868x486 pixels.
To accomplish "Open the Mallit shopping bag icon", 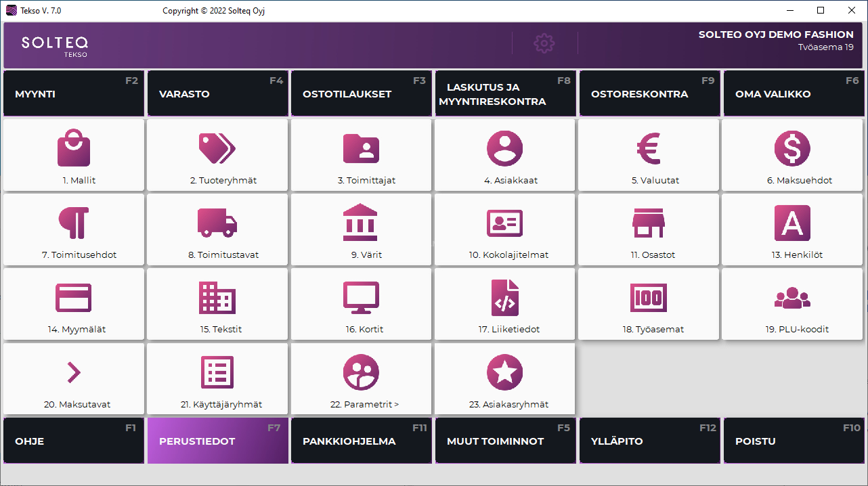I will pyautogui.click(x=73, y=149).
